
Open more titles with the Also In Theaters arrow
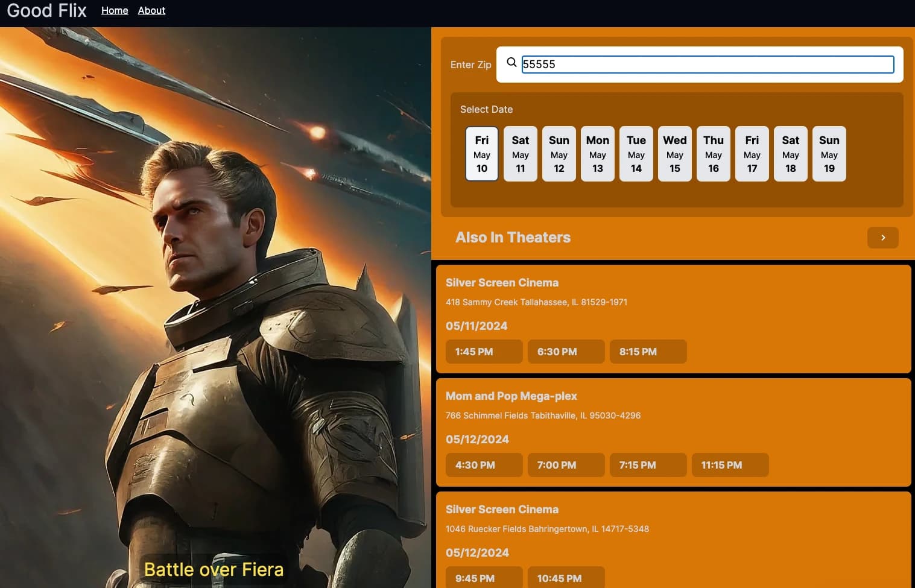pos(882,238)
